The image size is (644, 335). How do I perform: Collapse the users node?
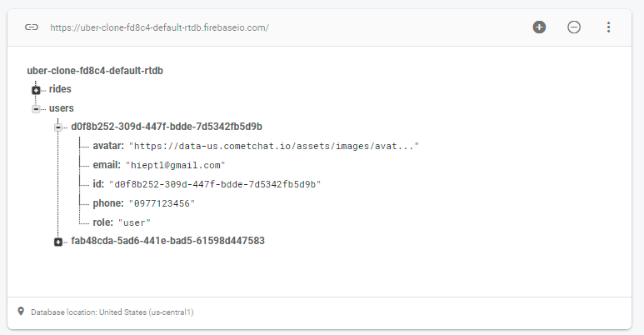point(36,109)
